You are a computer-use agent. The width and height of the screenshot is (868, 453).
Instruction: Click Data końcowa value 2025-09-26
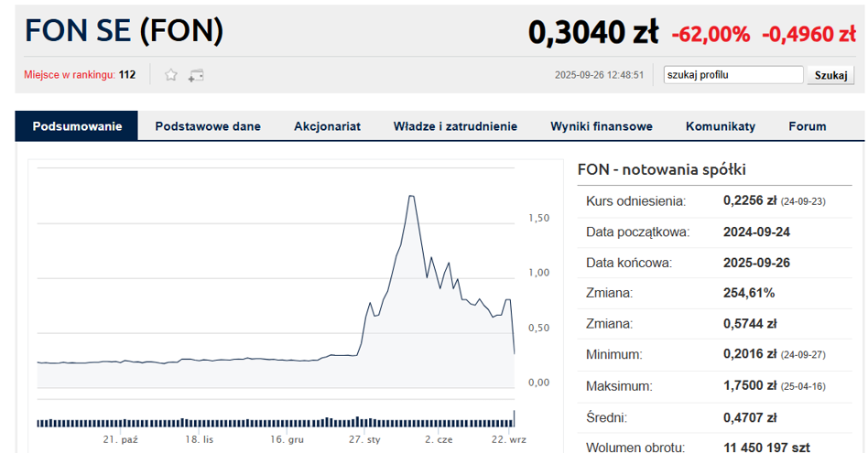click(756, 263)
